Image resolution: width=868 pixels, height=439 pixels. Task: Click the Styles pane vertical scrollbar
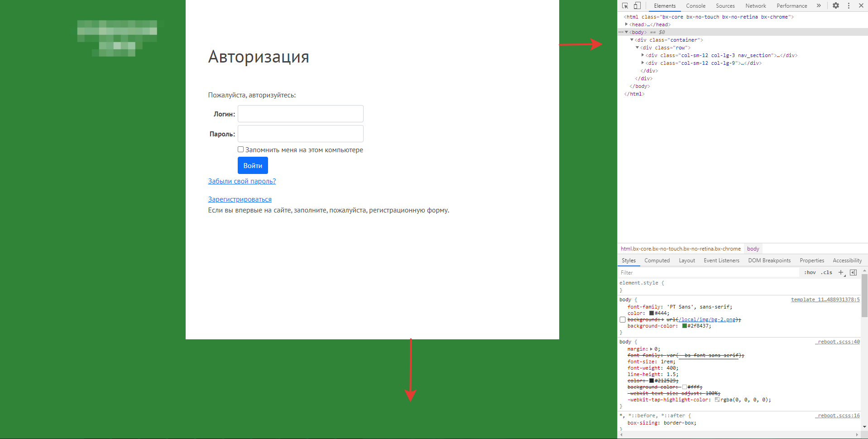[x=864, y=295]
